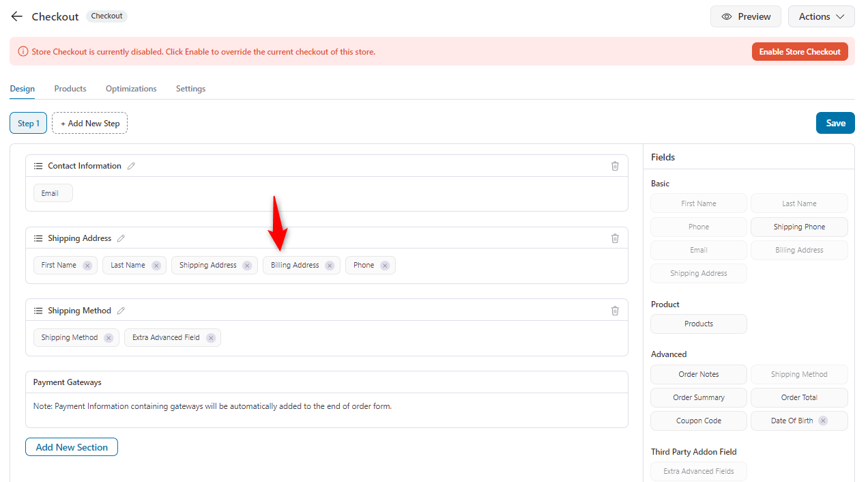Edit Shipping Method section name pencil
Image resolution: width=868 pixels, height=482 pixels.
pyautogui.click(x=121, y=311)
